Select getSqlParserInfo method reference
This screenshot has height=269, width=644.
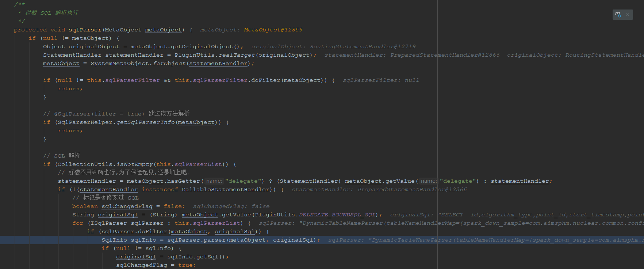145,122
